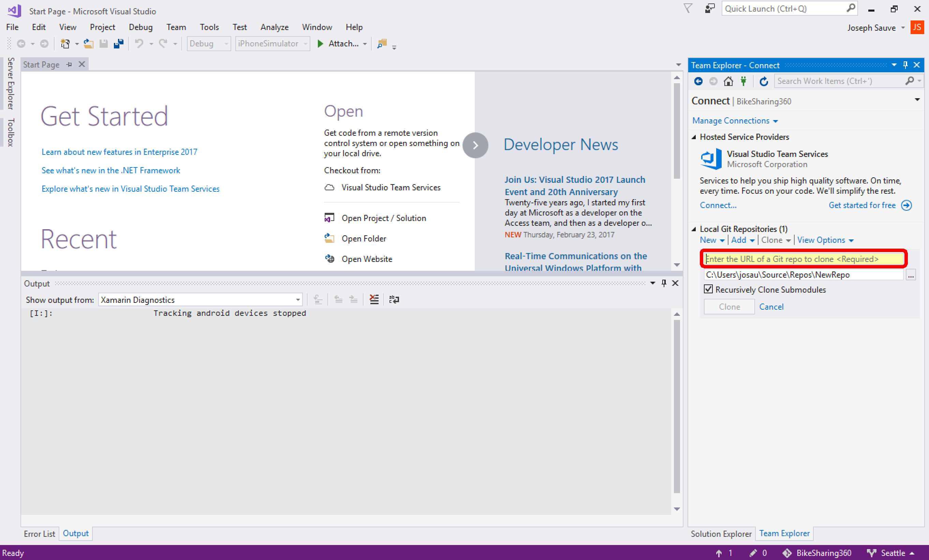The width and height of the screenshot is (929, 560).
Task: Click the green Start/Attach play icon
Action: pyautogui.click(x=320, y=44)
